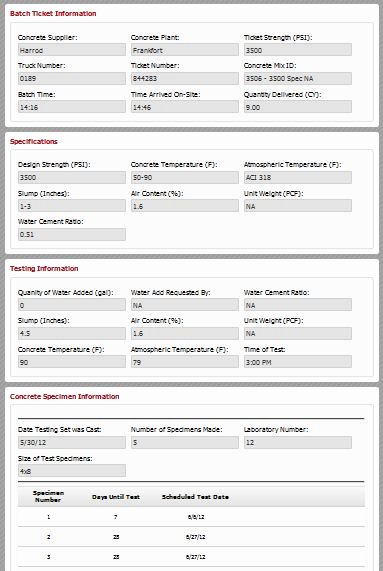The height and width of the screenshot is (571, 383).
Task: Click the Batch Time field 14:16
Action: (x=72, y=107)
